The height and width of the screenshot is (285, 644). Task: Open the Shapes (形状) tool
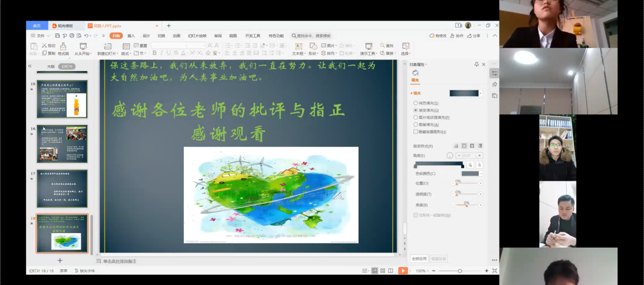pos(313,49)
